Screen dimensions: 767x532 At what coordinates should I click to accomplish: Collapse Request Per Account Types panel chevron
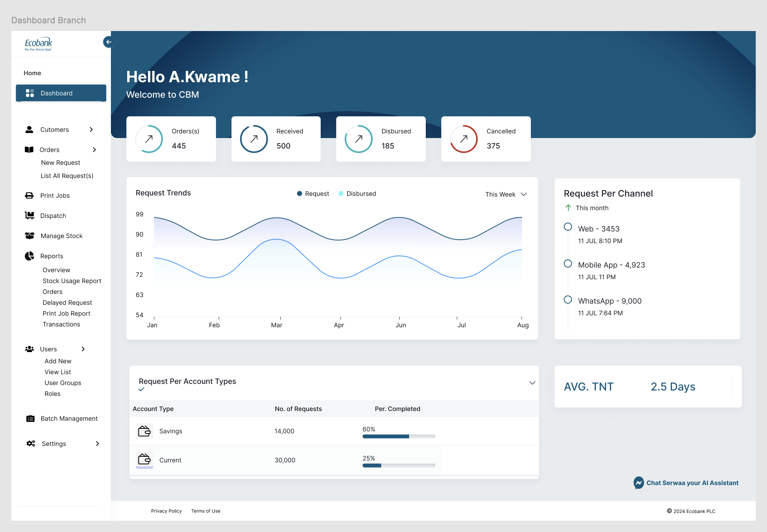pos(532,383)
